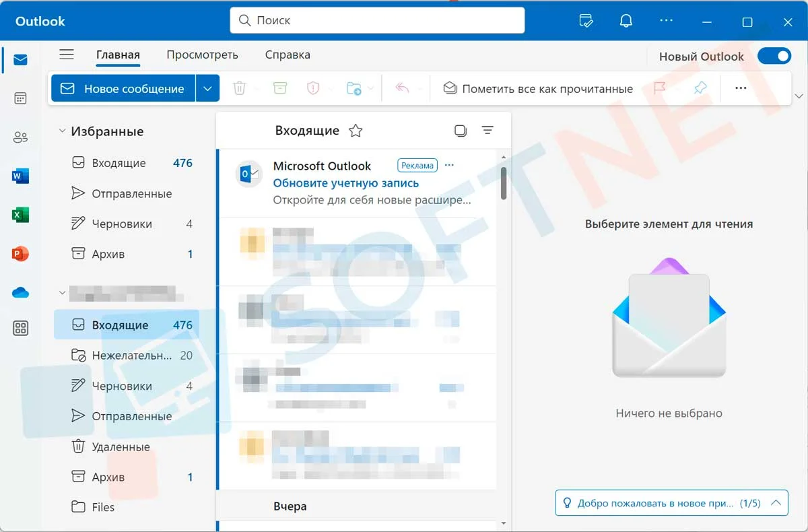This screenshot has height=532, width=808.
Task: Collapse the blurred account folder group
Action: coord(62,293)
